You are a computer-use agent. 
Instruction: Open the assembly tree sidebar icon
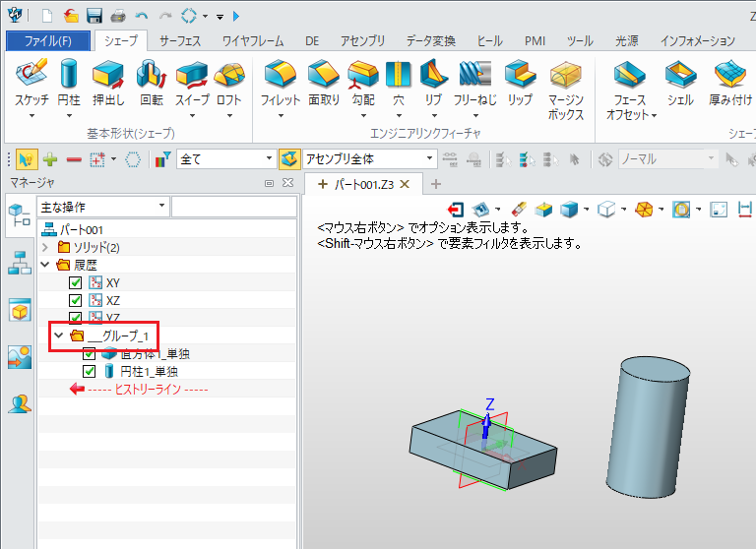(20, 263)
